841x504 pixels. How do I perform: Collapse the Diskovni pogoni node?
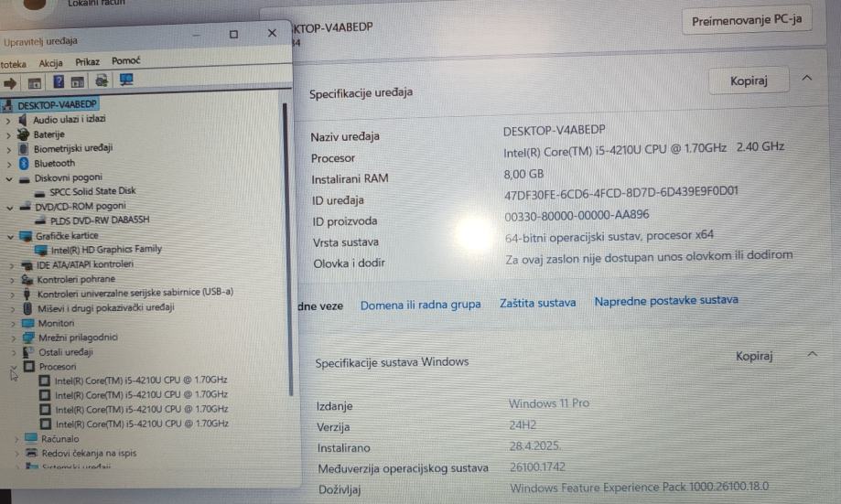tap(9, 178)
